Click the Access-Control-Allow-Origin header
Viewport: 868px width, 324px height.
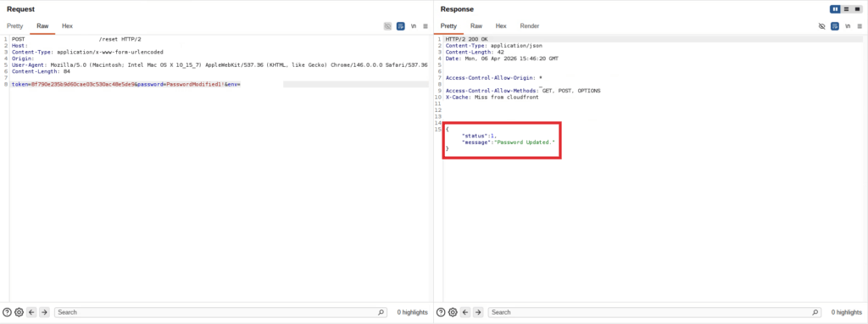(x=494, y=78)
